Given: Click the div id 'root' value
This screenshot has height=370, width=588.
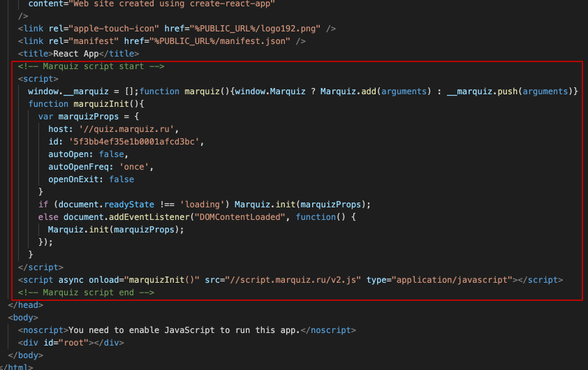Looking at the screenshot, I should coord(73,343).
